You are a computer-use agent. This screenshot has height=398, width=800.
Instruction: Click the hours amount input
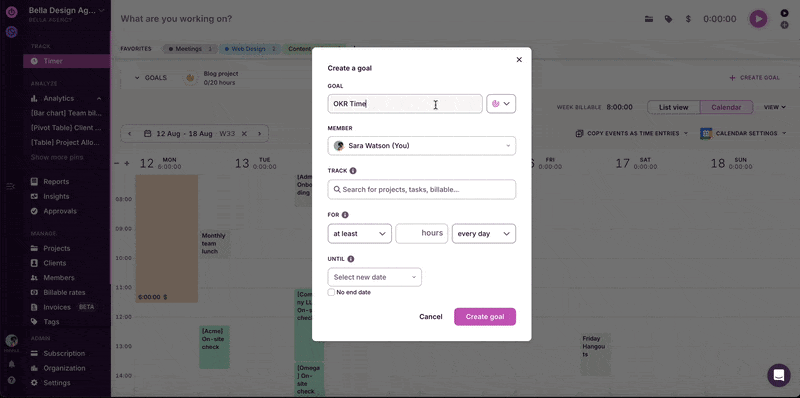click(x=421, y=233)
